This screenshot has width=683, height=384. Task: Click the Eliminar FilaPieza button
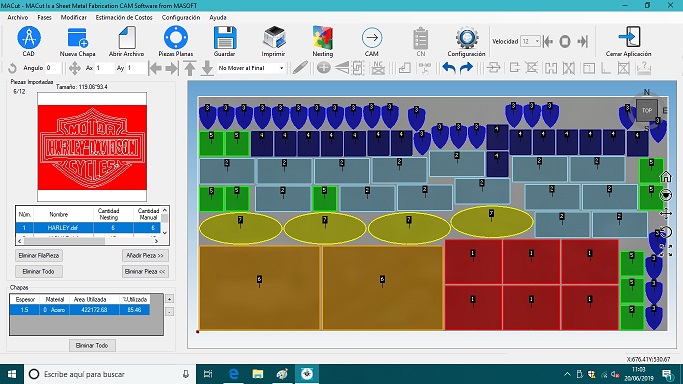[x=39, y=256]
